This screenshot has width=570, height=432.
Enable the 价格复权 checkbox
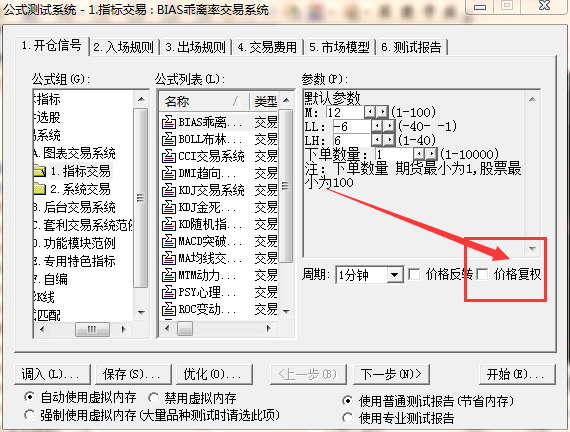coord(482,275)
